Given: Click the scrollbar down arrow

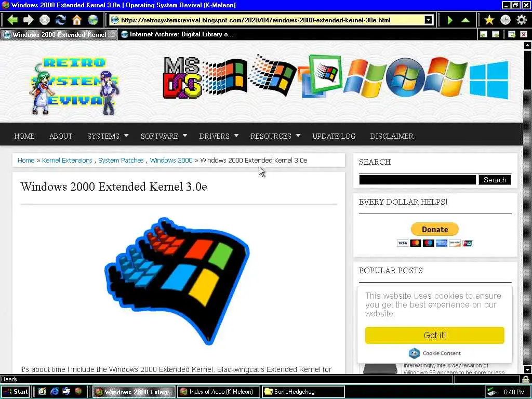Looking at the screenshot, I should [x=528, y=369].
